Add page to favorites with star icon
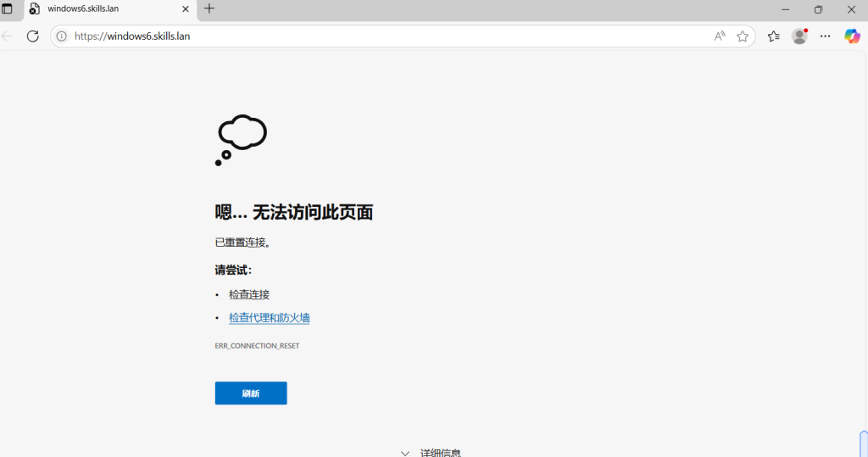 coord(743,36)
